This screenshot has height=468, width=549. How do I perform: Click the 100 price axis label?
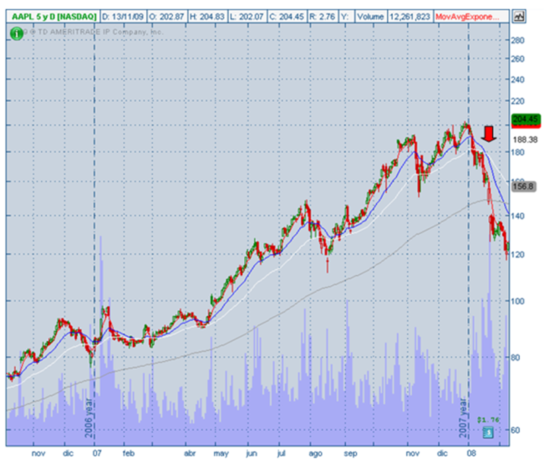pos(517,301)
